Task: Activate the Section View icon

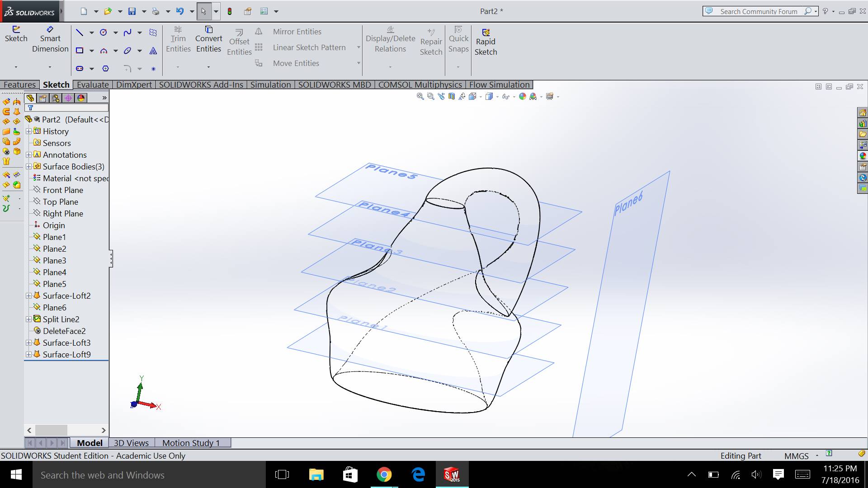Action: pyautogui.click(x=451, y=96)
